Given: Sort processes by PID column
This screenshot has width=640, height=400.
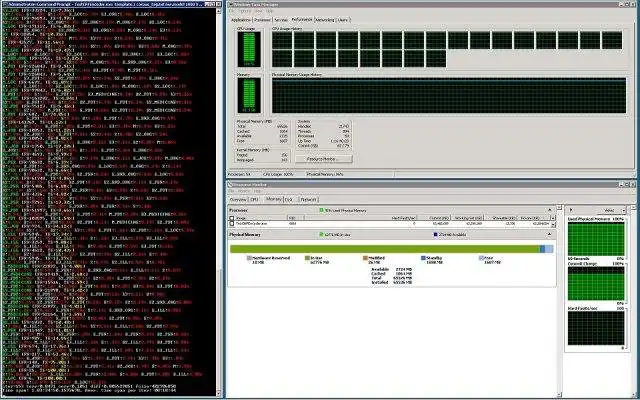Looking at the screenshot, I should click(296, 218).
